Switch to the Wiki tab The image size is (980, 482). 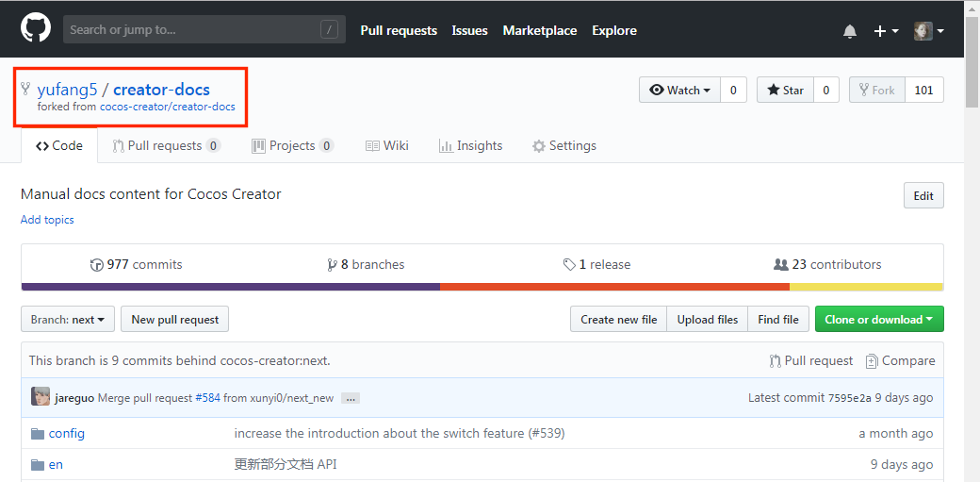[387, 146]
